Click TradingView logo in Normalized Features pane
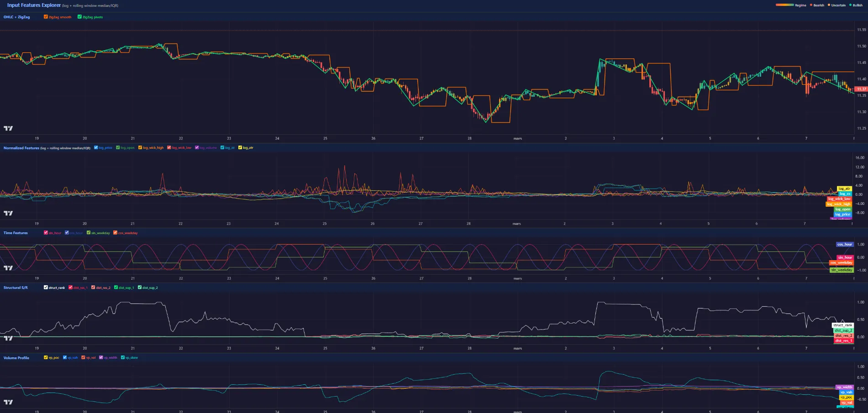 click(x=8, y=213)
